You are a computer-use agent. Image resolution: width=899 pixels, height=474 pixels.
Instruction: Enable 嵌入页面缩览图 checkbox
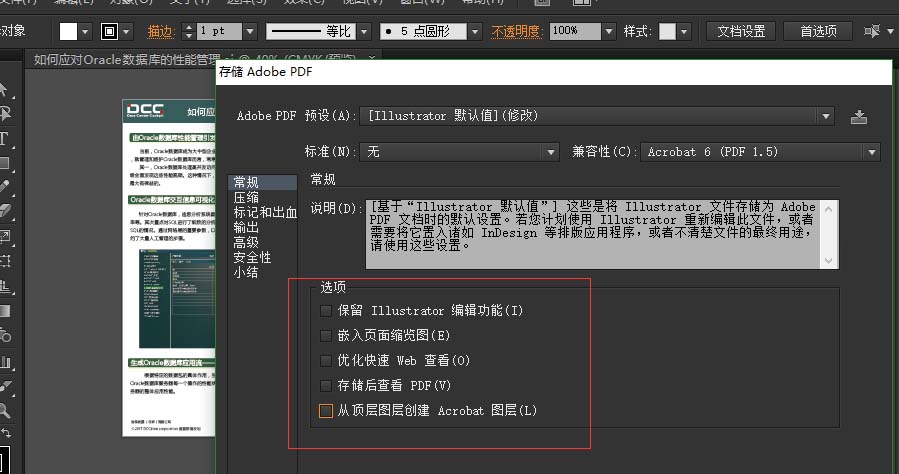[326, 336]
